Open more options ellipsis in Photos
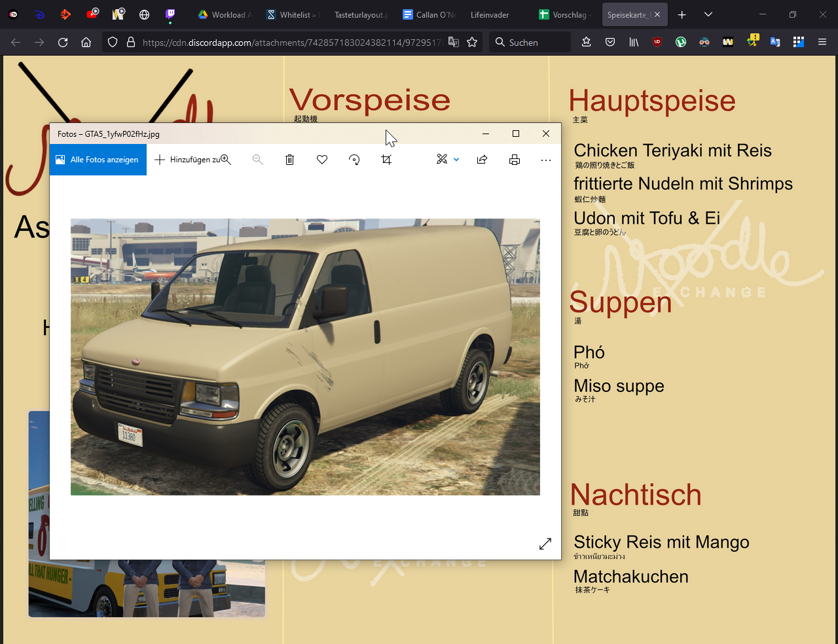 pyautogui.click(x=546, y=160)
